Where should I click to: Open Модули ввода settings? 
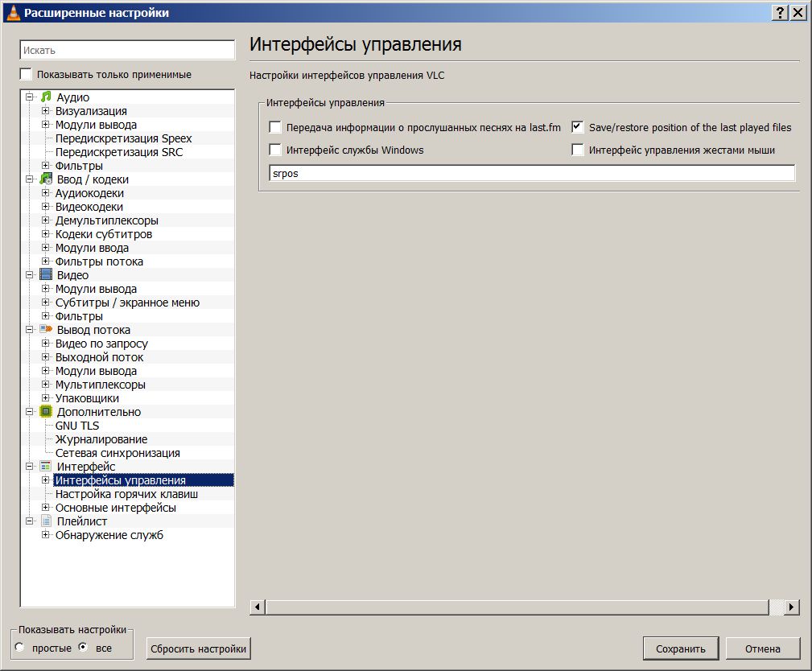[x=93, y=248]
